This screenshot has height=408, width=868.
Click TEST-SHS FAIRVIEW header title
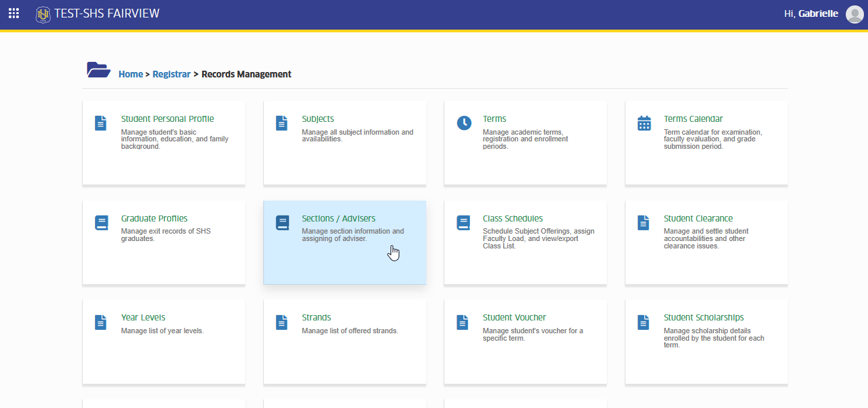107,13
